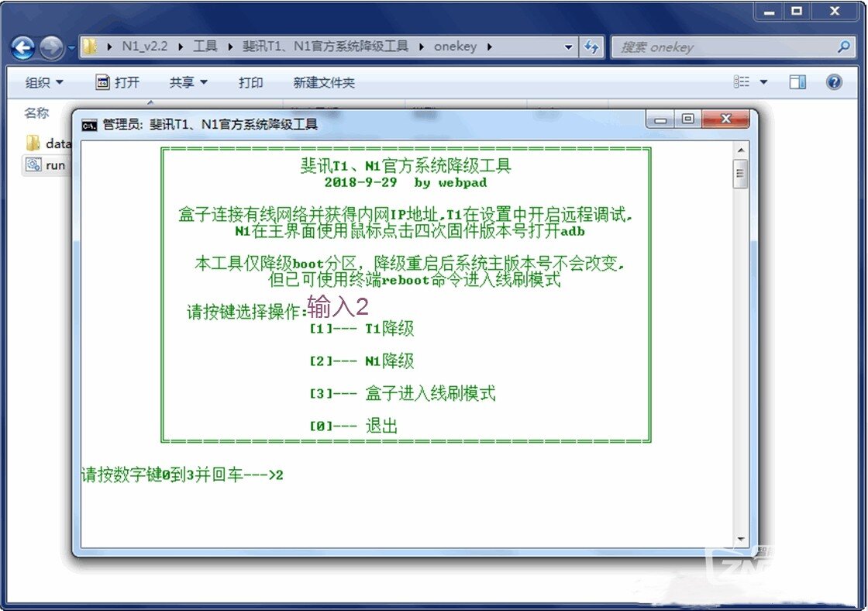The height and width of the screenshot is (611, 868).
Task: Expand arrow after 工具 breadcrumb
Action: [229, 47]
